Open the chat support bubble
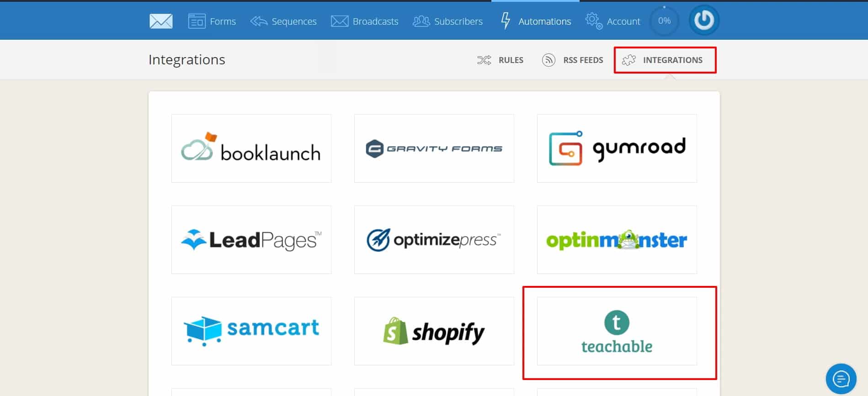868x396 pixels. [841, 379]
